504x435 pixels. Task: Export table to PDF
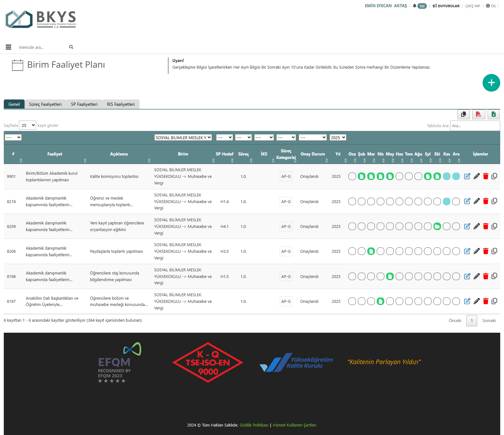478,114
